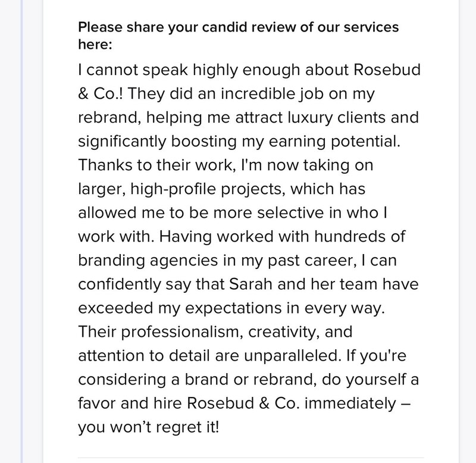Image resolution: width=476 pixels, height=463 pixels.
Task: Click the final line "you won't regret it!"
Action: (148, 427)
